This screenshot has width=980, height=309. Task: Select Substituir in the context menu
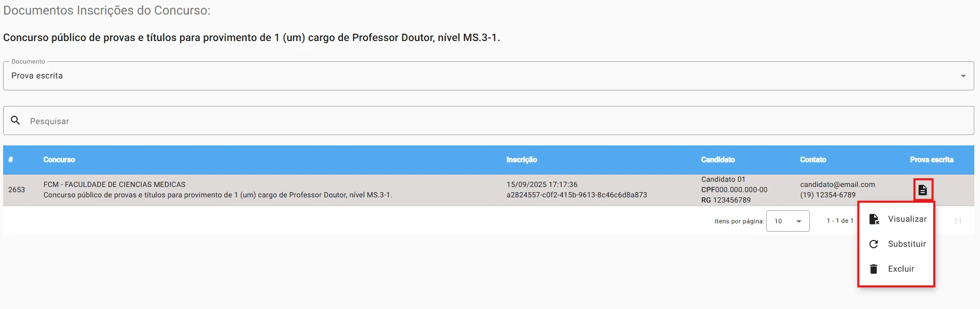click(906, 244)
